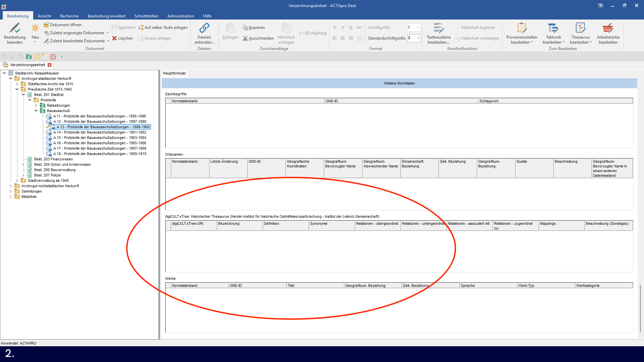Open Arbeitskörbe bearbeiten basket icon
Viewport: 644px width, 362px height.
coord(608,28)
